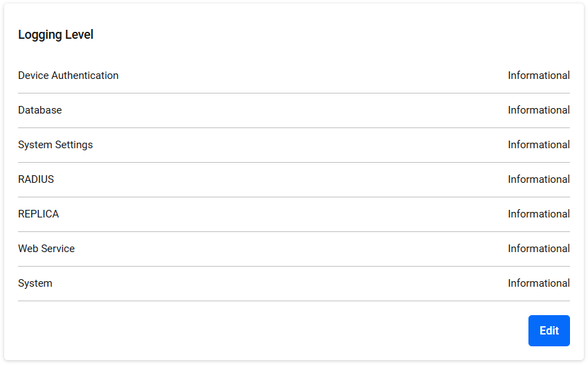The image size is (588, 365).
Task: Select the System row label
Action: pyautogui.click(x=35, y=283)
